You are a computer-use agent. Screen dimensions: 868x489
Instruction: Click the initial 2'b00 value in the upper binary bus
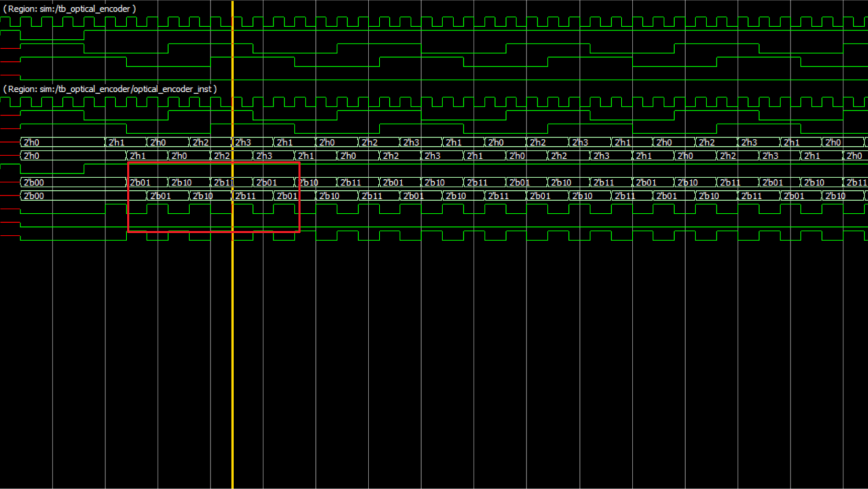[73, 182]
